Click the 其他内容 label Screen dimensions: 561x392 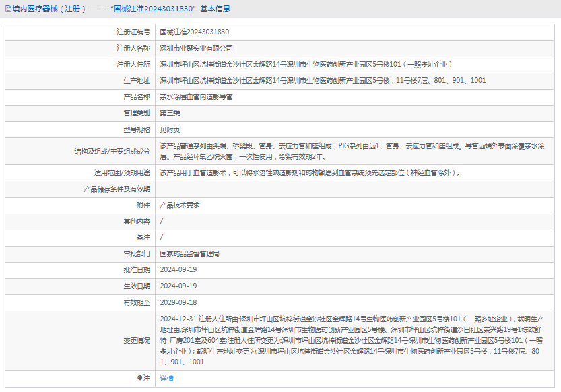pos(137,222)
